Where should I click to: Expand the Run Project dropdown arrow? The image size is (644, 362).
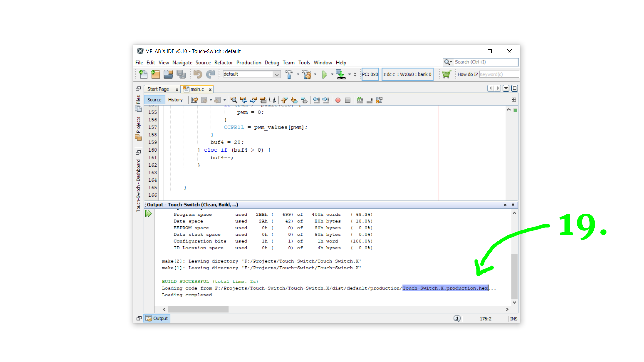click(332, 74)
